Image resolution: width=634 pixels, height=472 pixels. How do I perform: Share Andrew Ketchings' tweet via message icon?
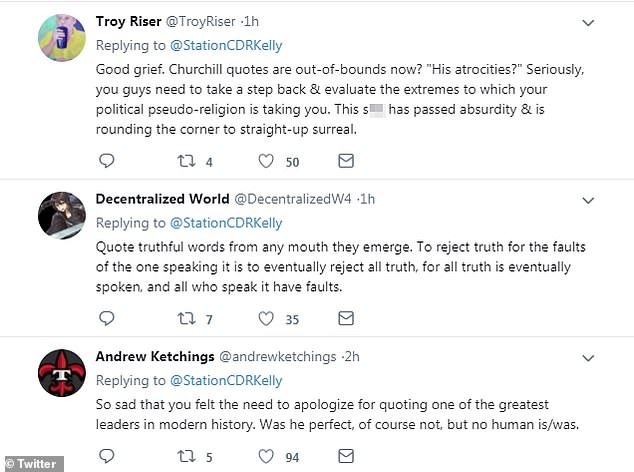coord(346,457)
